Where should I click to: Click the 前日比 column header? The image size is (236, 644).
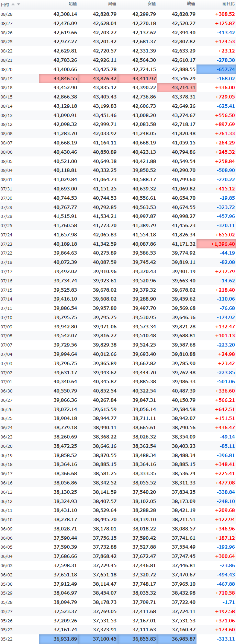click(228, 4)
